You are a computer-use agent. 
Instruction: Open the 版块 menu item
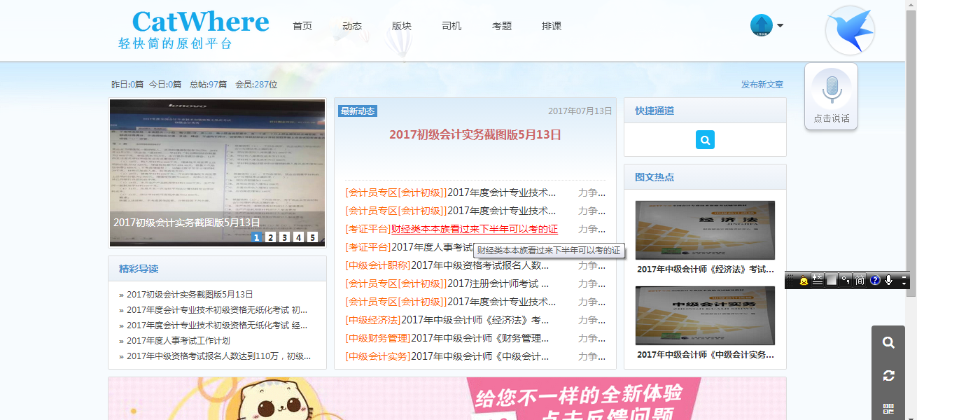coord(402,26)
